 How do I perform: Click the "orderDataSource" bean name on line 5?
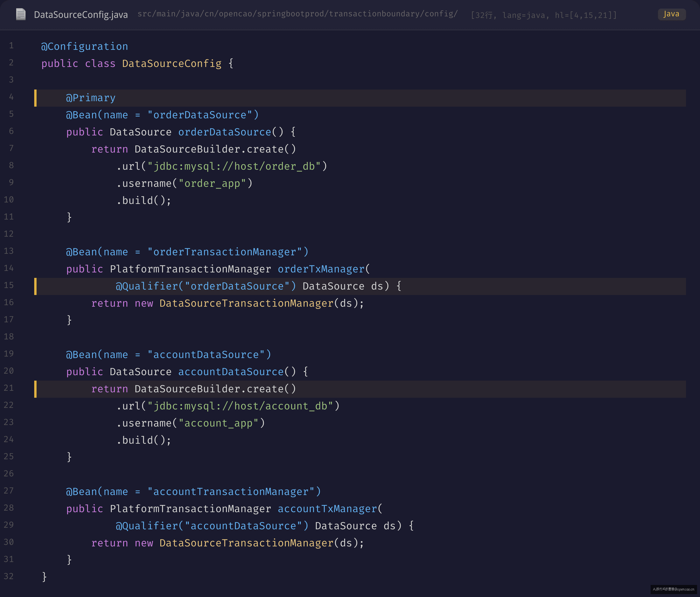(200, 115)
